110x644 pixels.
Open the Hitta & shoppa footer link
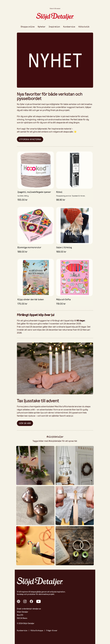point(37,630)
